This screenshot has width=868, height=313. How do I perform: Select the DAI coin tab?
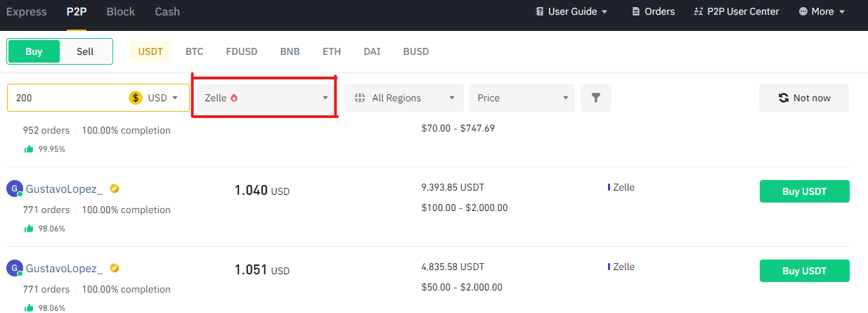point(372,51)
